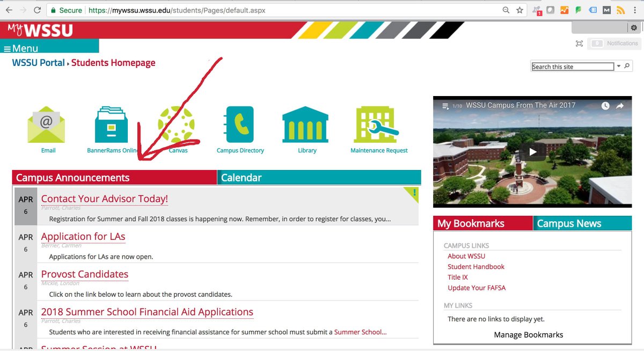644x351 pixels.
Task: Click the WSSU Portal breadcrumb link
Action: coord(39,63)
